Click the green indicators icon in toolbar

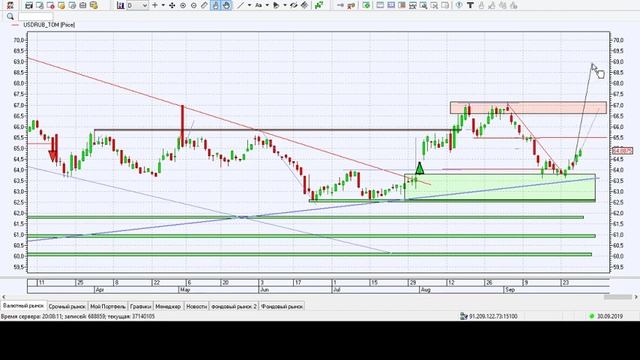[319, 5]
